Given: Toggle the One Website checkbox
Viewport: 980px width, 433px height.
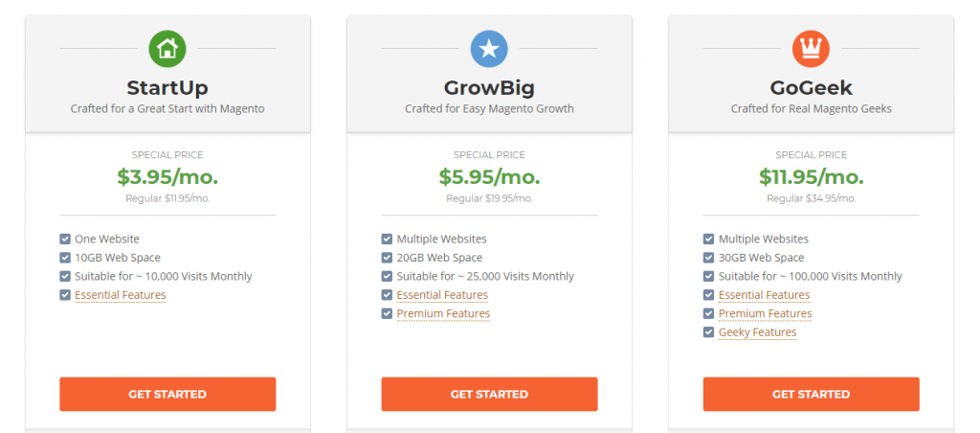Looking at the screenshot, I should (x=65, y=239).
